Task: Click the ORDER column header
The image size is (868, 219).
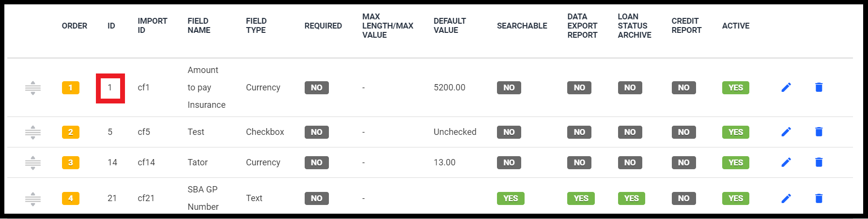Action: 75,26
